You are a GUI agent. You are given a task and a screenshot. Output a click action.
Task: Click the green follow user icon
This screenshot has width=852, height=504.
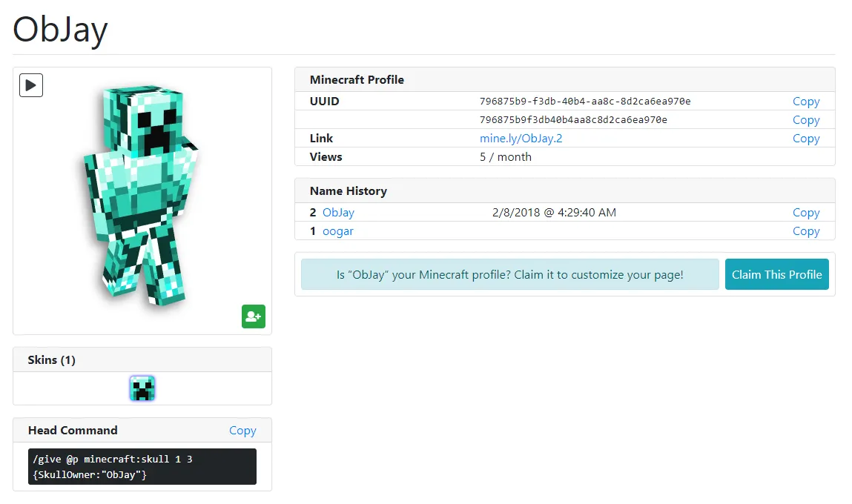253,316
